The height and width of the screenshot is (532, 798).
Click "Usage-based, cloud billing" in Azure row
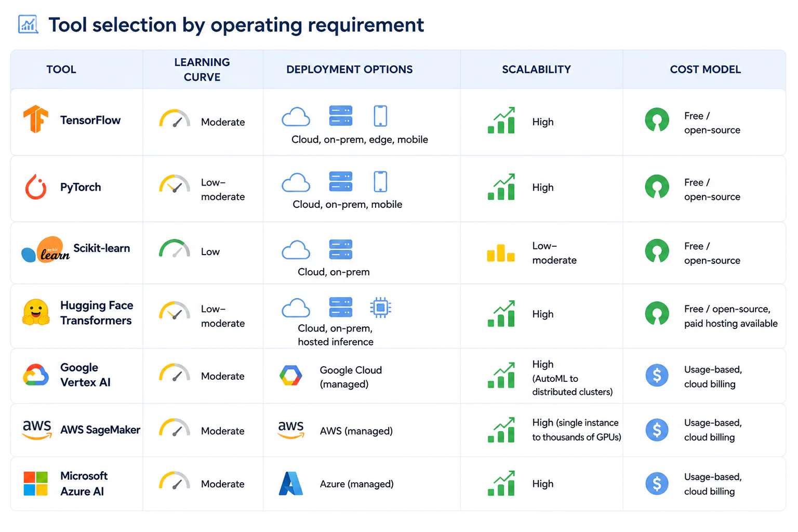(713, 484)
